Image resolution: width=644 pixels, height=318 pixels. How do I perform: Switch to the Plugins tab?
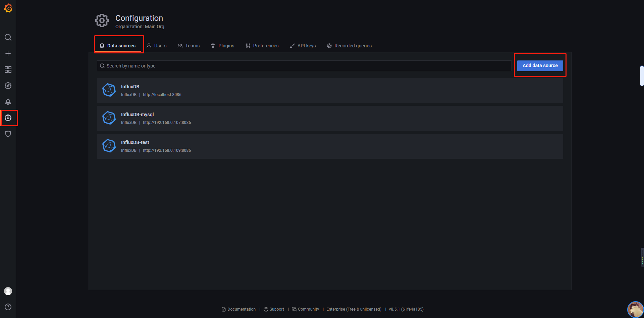point(223,46)
